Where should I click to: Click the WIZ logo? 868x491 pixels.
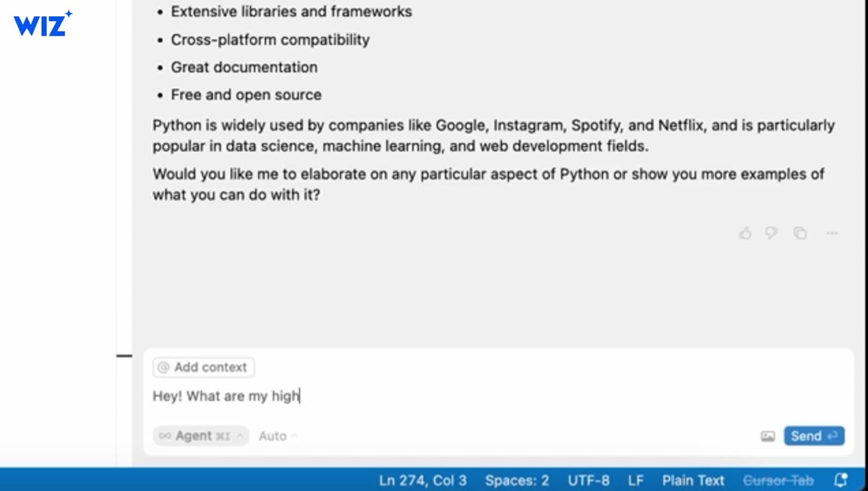[x=42, y=25]
